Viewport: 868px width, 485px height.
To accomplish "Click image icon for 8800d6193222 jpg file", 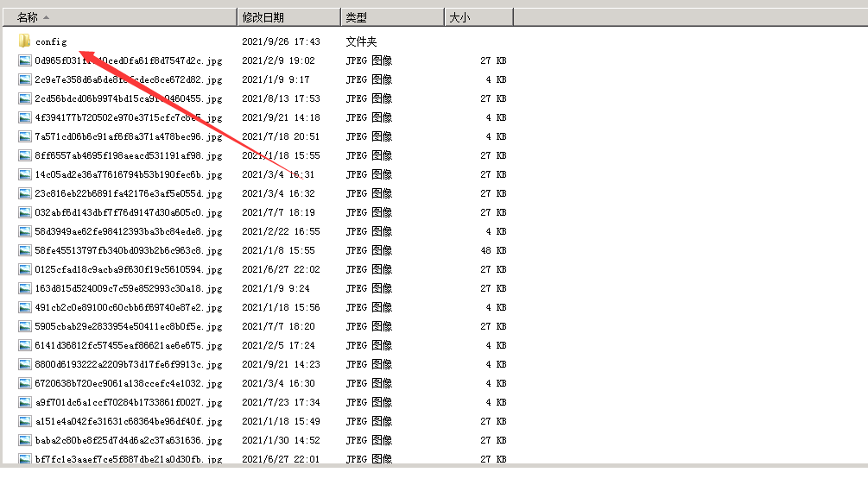I will [25, 364].
